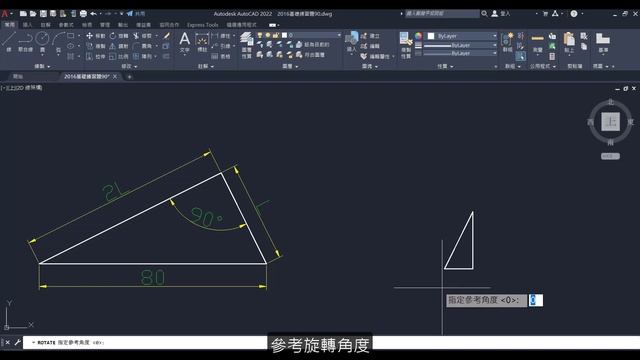Screen dimensions: 640x360
Task: Open the Parametric (參數式) ribbon tab
Action: [66, 25]
